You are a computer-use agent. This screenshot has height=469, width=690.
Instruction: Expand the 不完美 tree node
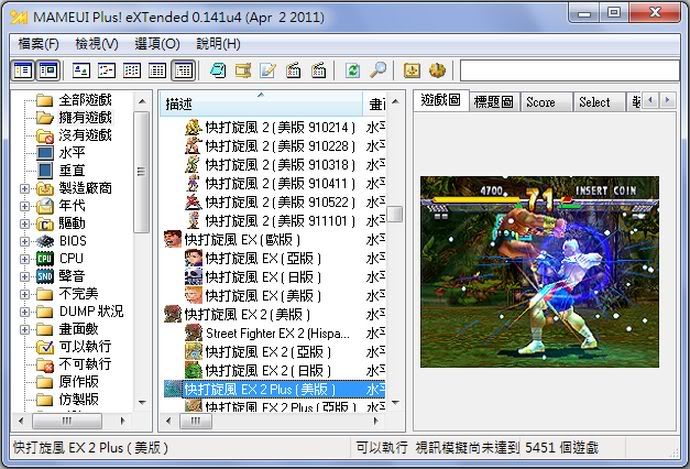(25, 294)
